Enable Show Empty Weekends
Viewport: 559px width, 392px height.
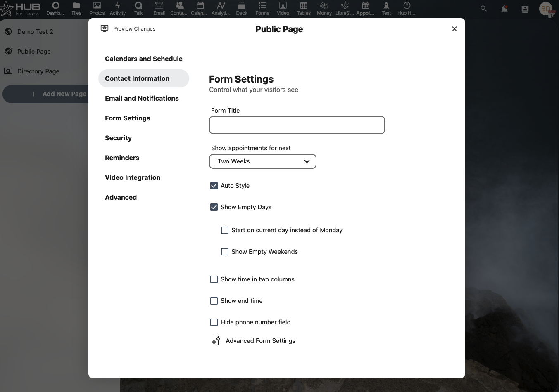(x=225, y=252)
